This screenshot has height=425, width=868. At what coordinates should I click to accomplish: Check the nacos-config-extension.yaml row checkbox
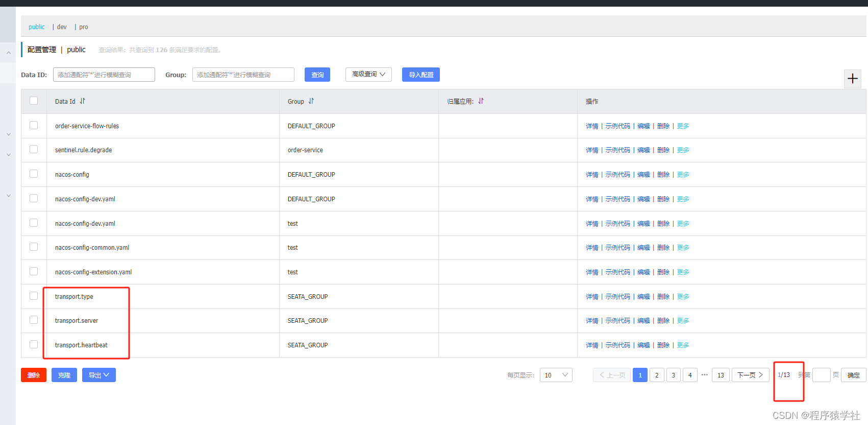pos(34,271)
